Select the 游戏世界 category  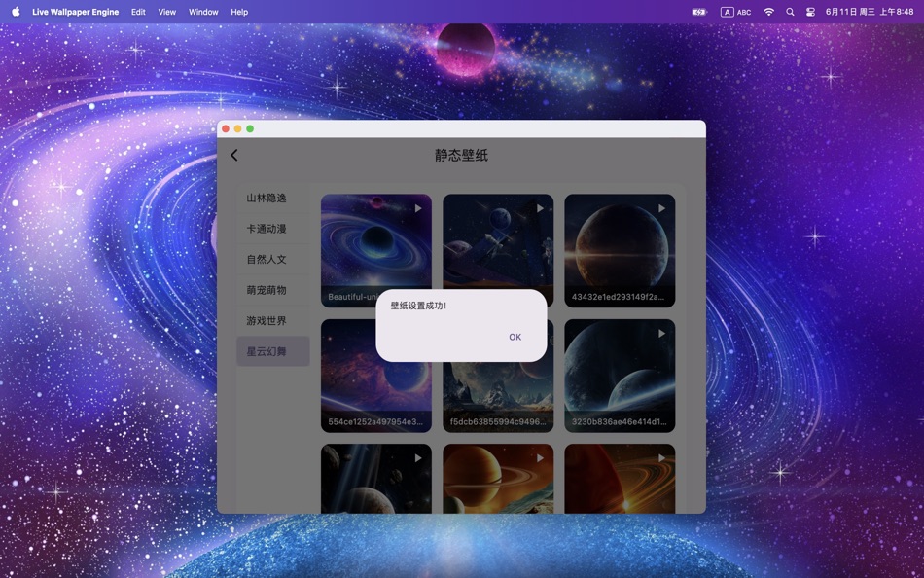point(273,321)
